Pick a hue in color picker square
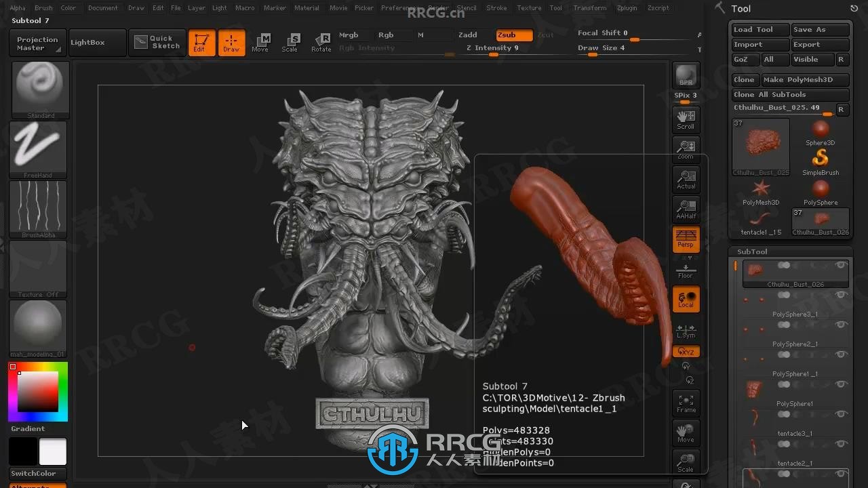868x488 pixels. click(38, 391)
